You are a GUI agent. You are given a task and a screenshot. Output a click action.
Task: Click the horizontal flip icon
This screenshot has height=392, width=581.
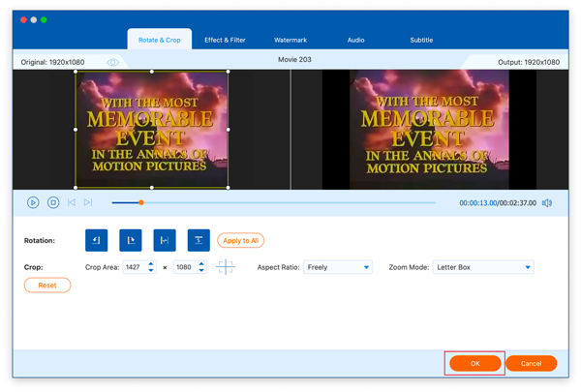pos(164,240)
